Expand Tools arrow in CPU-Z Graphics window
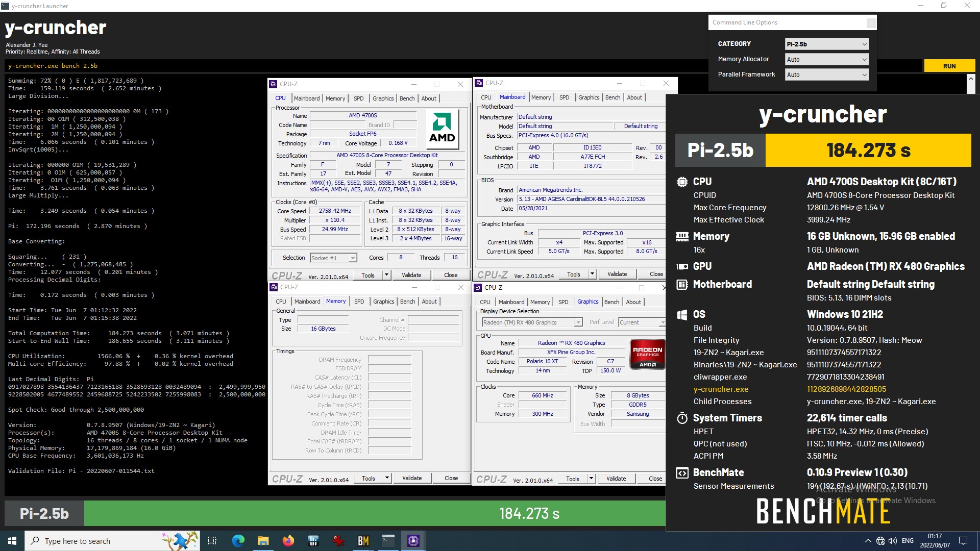 tap(591, 479)
